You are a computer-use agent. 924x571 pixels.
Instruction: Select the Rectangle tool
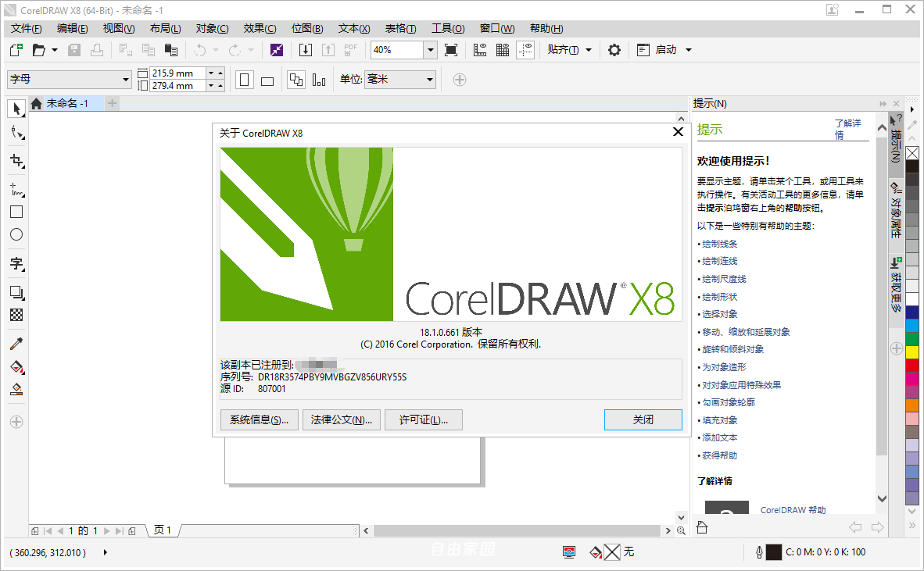coord(16,212)
